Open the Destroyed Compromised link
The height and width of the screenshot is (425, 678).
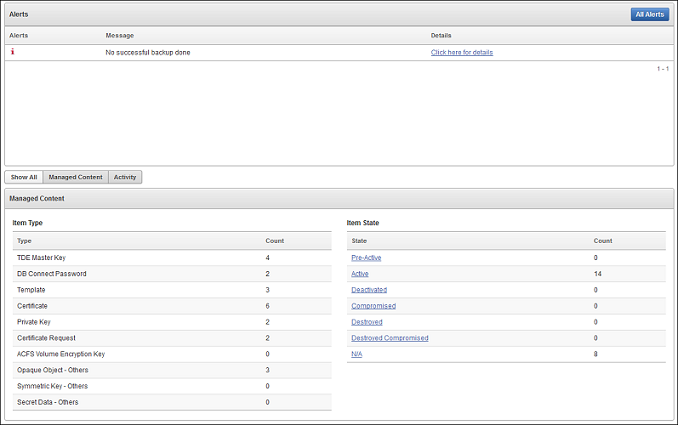(390, 338)
